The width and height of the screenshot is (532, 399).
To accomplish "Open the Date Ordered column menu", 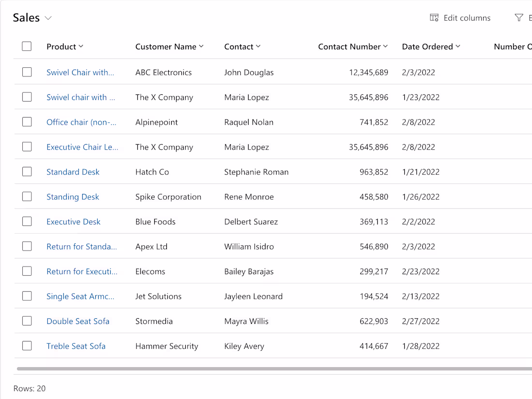I will pyautogui.click(x=458, y=46).
